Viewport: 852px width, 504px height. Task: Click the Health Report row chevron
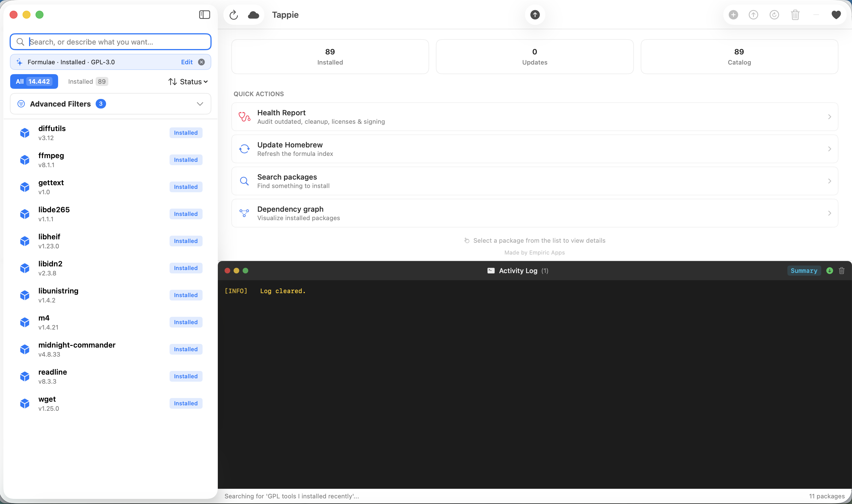coord(829,117)
